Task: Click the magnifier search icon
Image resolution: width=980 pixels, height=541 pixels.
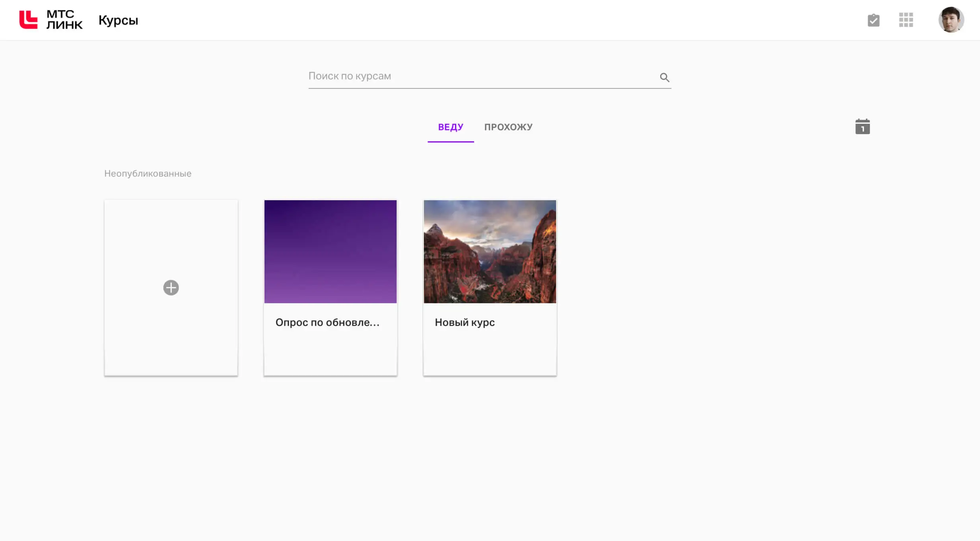Action: click(x=664, y=77)
